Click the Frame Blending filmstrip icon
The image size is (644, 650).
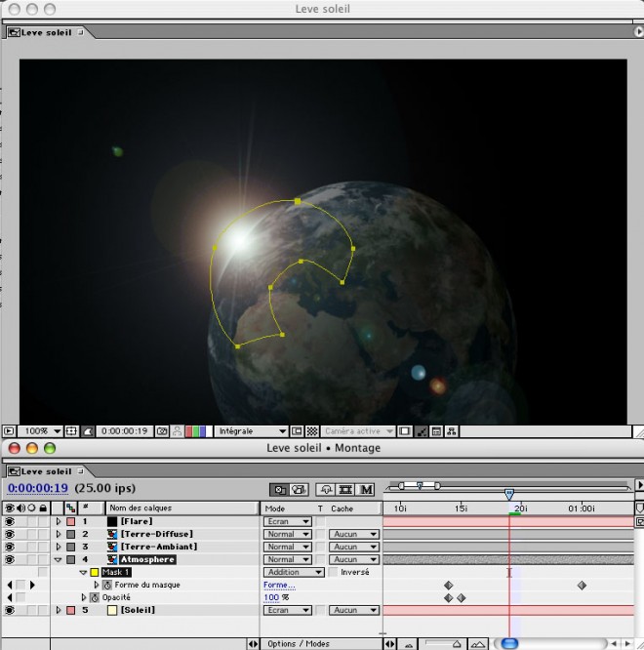[x=345, y=489]
